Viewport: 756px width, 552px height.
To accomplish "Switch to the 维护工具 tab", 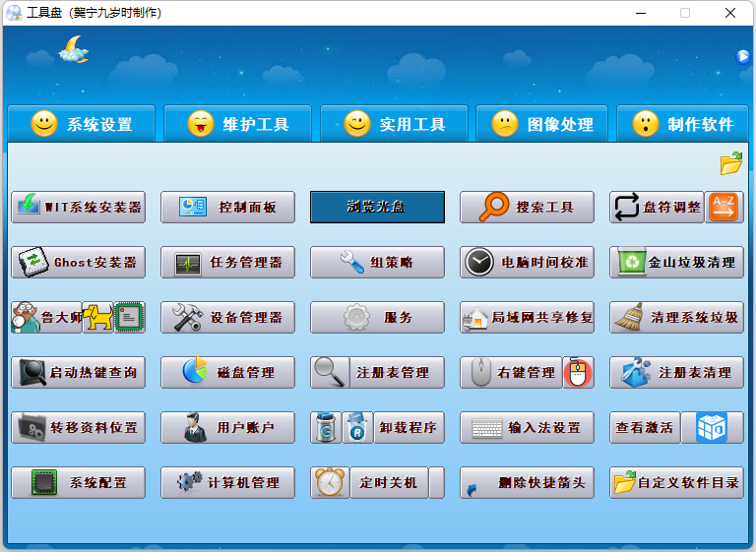I will pyautogui.click(x=237, y=125).
